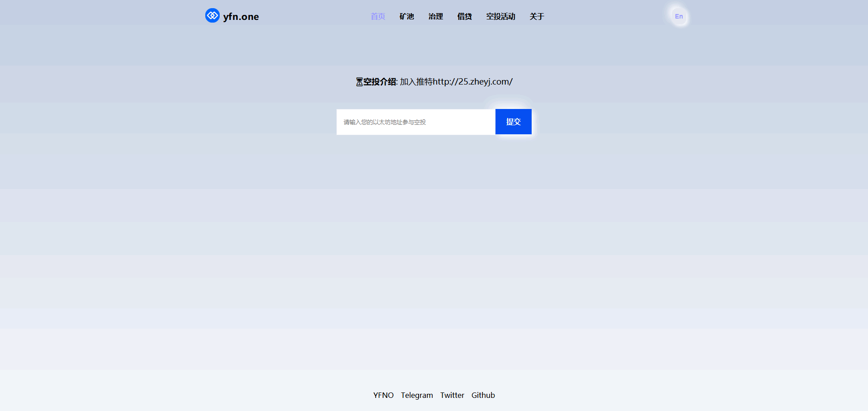Click the 请输入您的以太坊地址 placeholder text
This screenshot has width=868, height=411.
tap(384, 122)
